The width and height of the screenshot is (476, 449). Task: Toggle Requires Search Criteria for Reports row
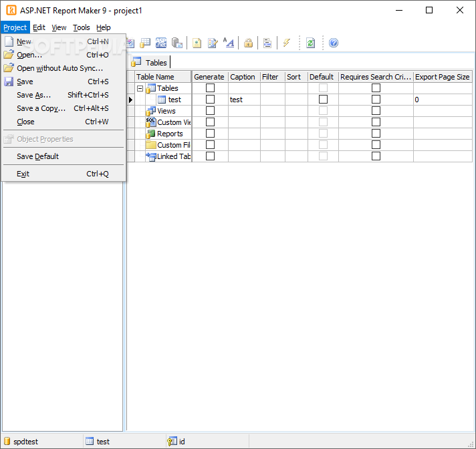point(376,134)
